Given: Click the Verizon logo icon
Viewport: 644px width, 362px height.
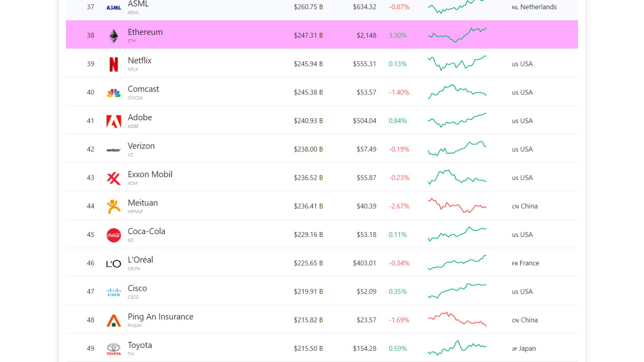Looking at the screenshot, I should pos(114,150).
